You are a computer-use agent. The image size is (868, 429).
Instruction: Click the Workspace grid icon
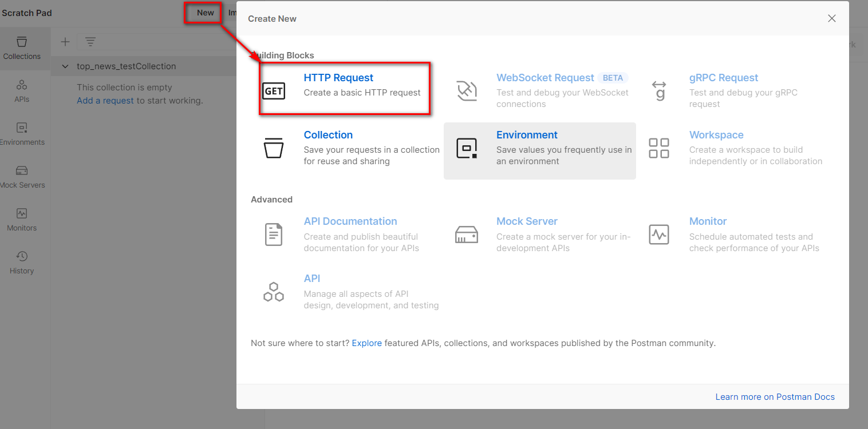[659, 148]
